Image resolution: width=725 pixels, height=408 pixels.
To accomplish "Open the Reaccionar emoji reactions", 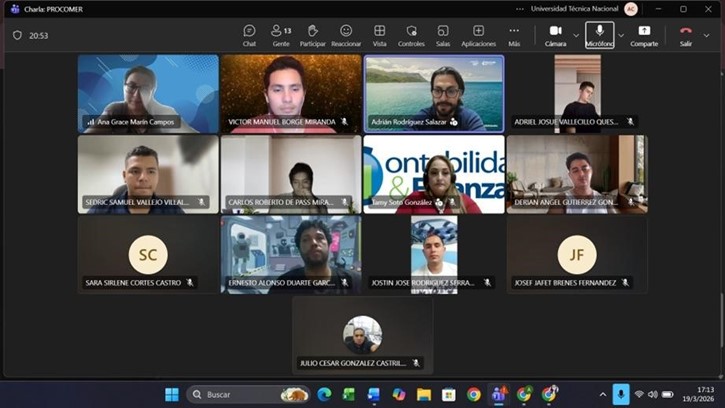I will pyautogui.click(x=346, y=35).
